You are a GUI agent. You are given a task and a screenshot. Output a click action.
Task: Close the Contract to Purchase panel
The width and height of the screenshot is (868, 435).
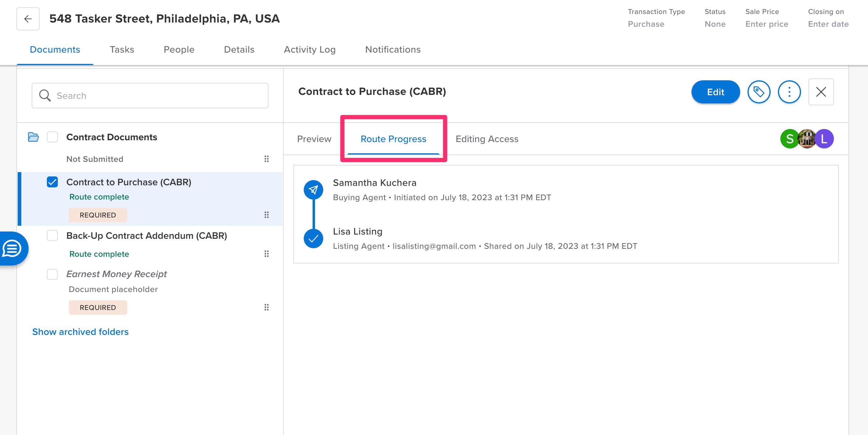coord(821,92)
